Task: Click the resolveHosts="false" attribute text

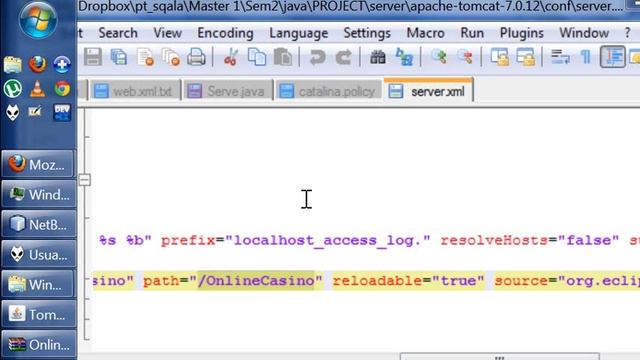Action: click(530, 240)
